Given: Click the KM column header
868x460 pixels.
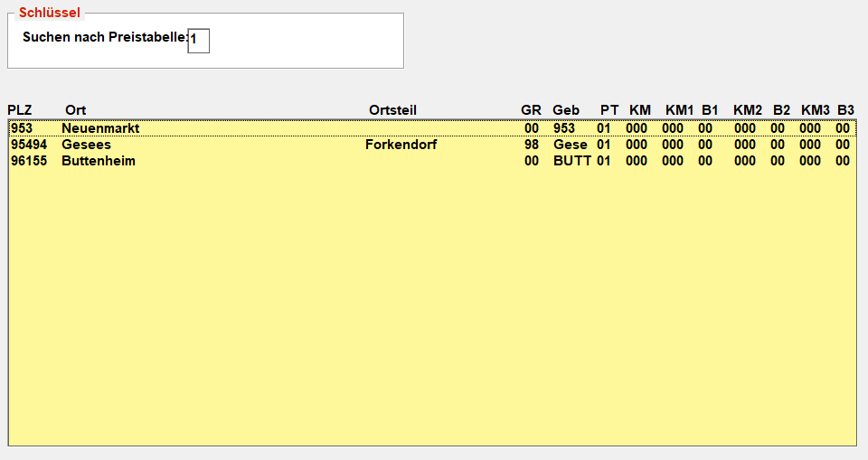Looking at the screenshot, I should click(640, 110).
